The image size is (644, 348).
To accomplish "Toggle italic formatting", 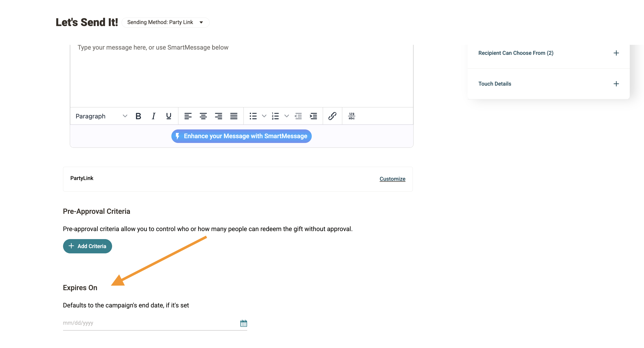I will [x=153, y=116].
